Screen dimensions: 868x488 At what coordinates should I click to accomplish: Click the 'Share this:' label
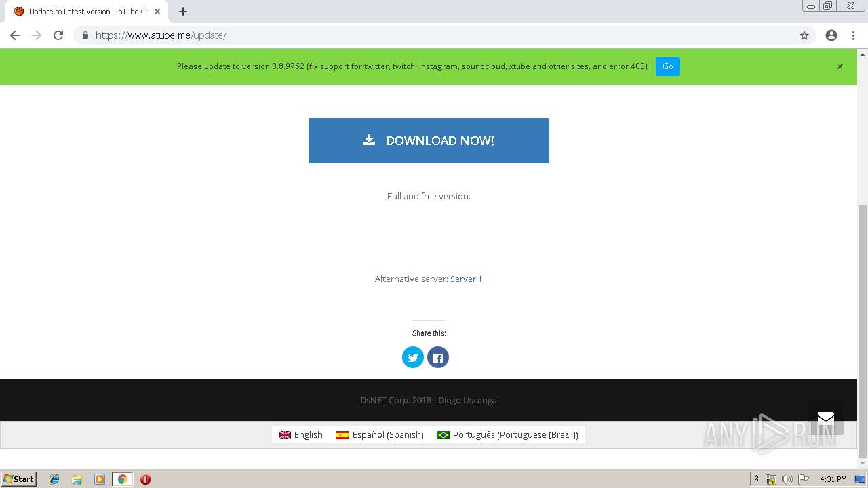pyautogui.click(x=429, y=333)
